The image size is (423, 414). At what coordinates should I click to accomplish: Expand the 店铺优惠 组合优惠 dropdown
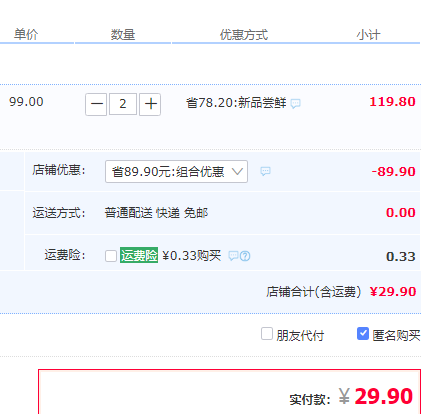coord(176,172)
